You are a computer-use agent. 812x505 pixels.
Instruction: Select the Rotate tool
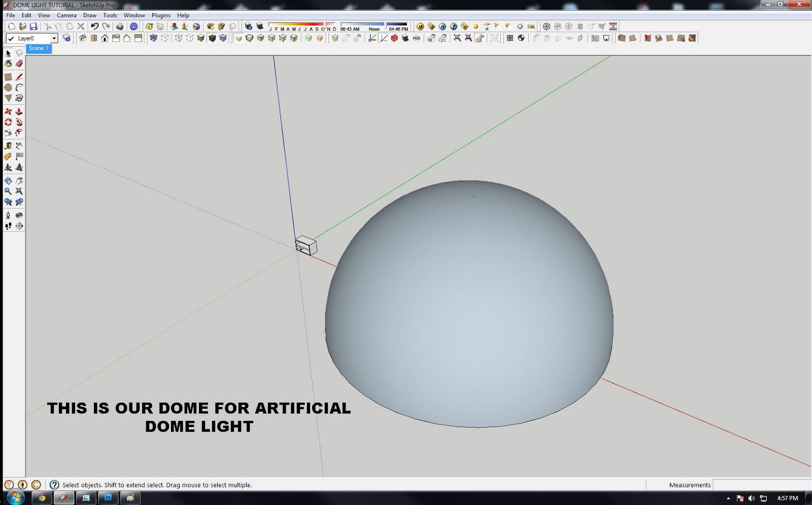[8, 122]
